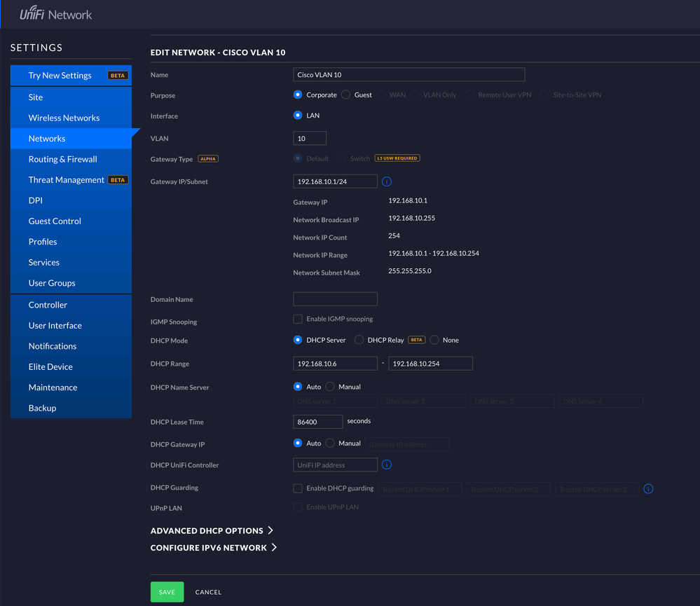The width and height of the screenshot is (700, 606).
Task: Open Guest Control settings
Action: click(x=71, y=221)
